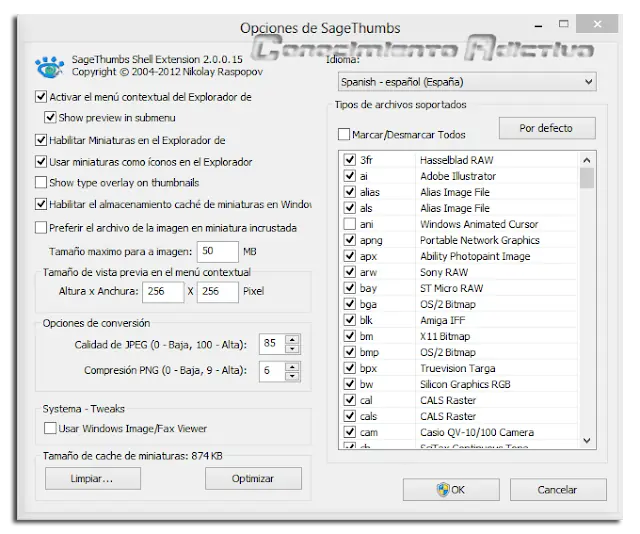Toggle almacenamiento caché de miniaturas checkbox

pos(41,204)
